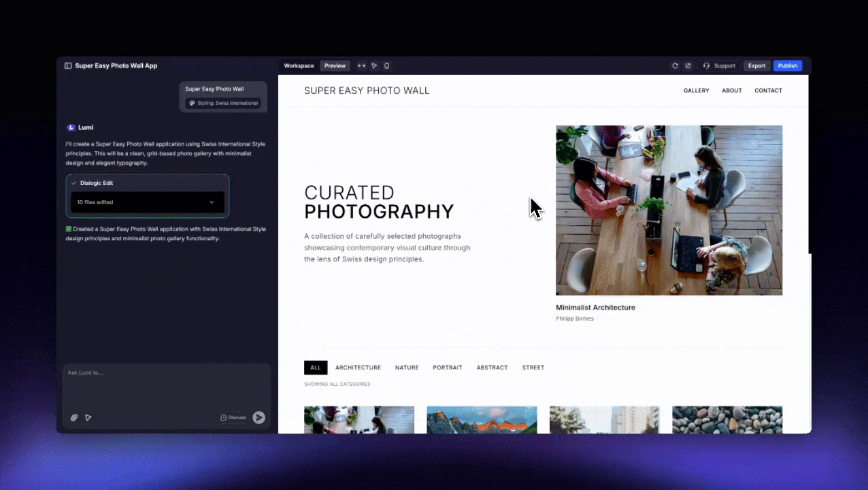Expand the 10 files edited dropdown
Viewport: 868px width, 490px height.
[148, 202]
